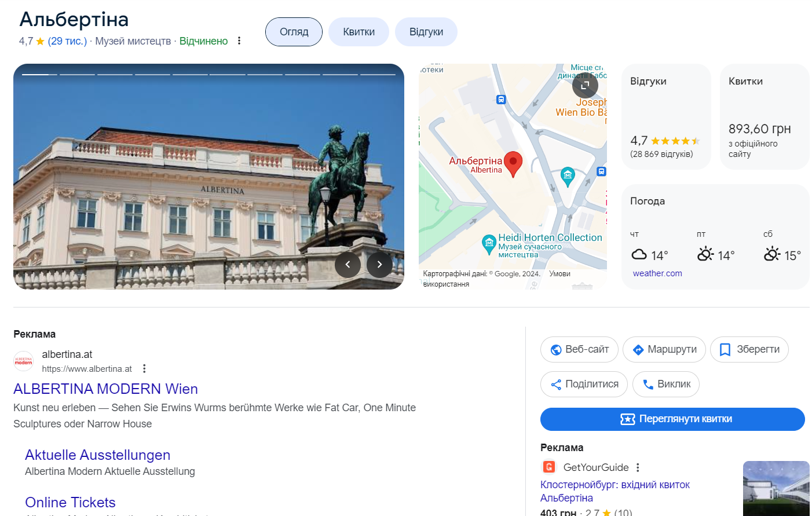The height and width of the screenshot is (516, 812).
Task: Click the globe icon on the Веб-сайт button
Action: click(x=557, y=349)
